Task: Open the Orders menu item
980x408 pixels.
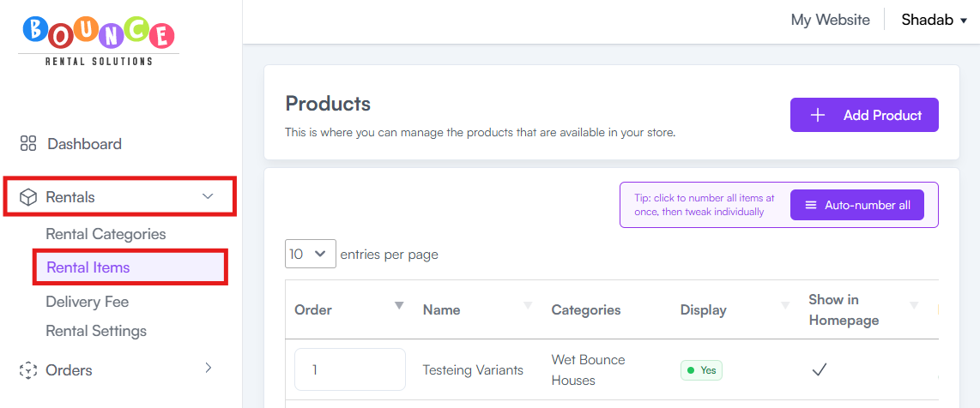Action: coord(69,370)
